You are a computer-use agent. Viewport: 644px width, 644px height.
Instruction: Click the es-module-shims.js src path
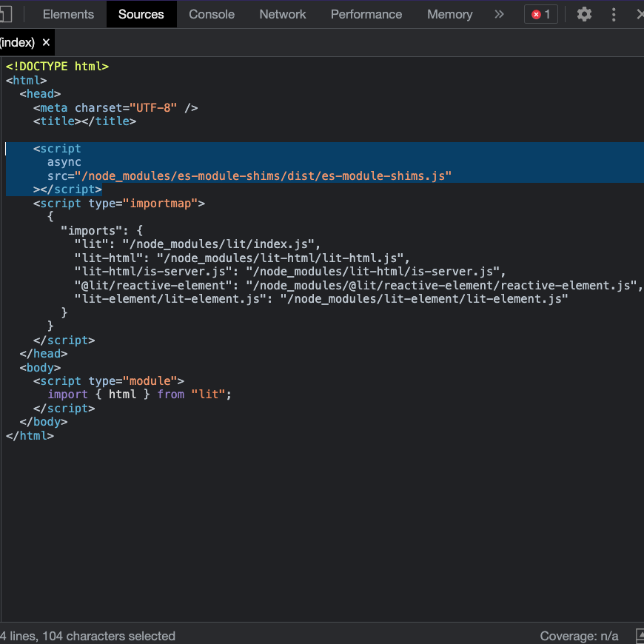point(264,176)
